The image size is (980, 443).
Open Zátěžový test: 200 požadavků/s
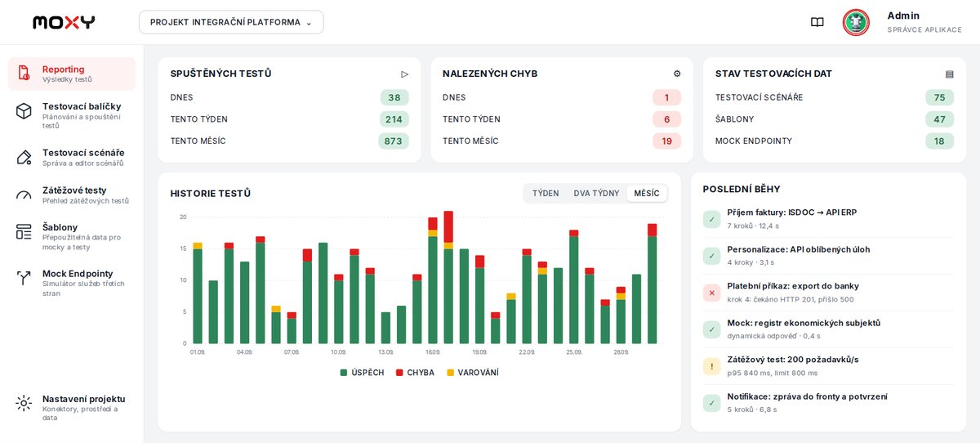click(828, 366)
